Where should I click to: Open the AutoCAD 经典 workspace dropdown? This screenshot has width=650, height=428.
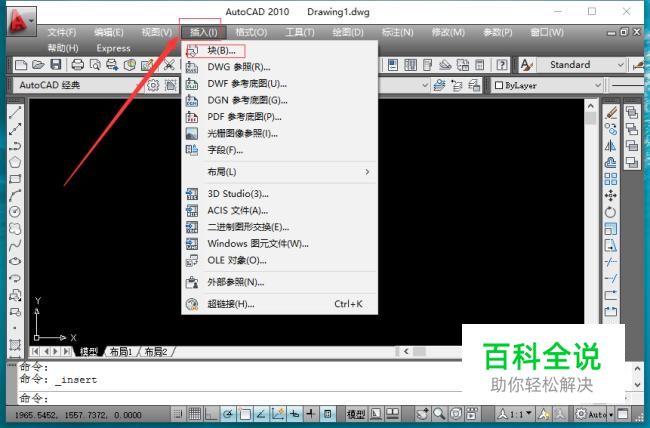79,85
